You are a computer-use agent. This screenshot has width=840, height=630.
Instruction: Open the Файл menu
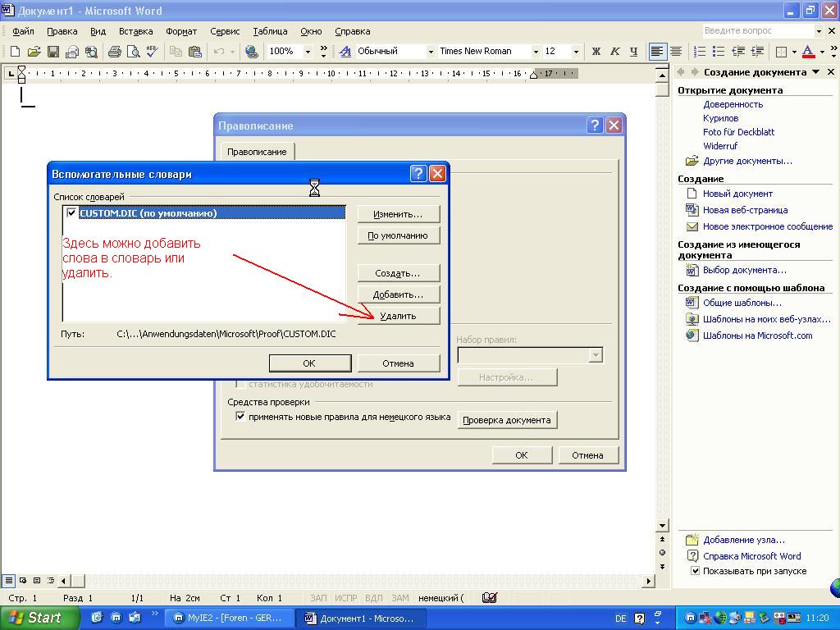[23, 31]
